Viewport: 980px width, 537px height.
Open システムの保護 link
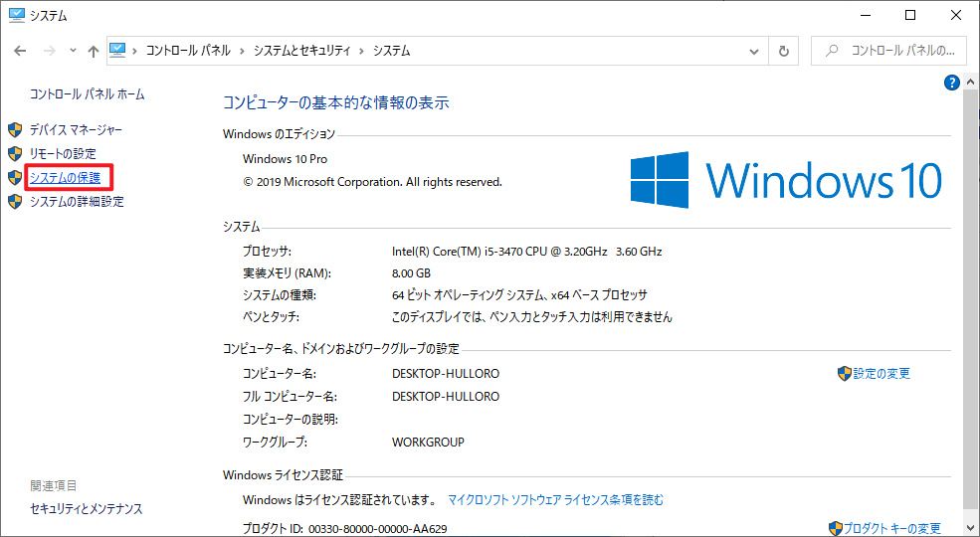coord(65,178)
